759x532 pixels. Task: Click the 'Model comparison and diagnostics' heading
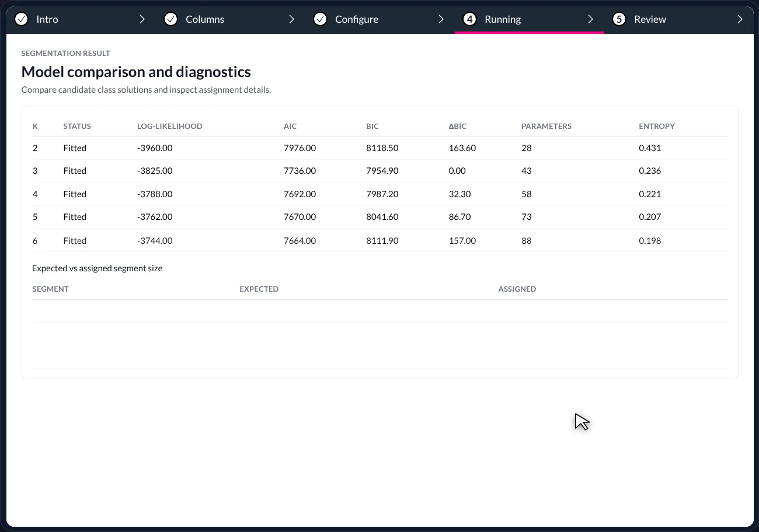click(x=136, y=72)
